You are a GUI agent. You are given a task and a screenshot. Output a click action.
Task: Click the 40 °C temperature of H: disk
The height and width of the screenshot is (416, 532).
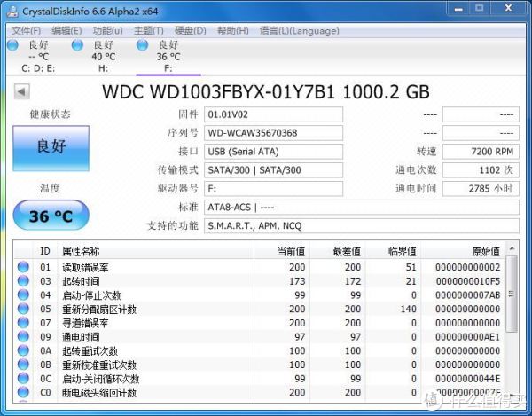click(x=104, y=57)
